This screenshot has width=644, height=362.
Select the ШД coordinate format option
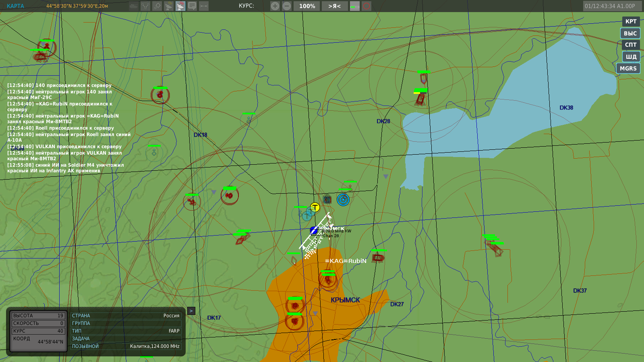pos(631,57)
